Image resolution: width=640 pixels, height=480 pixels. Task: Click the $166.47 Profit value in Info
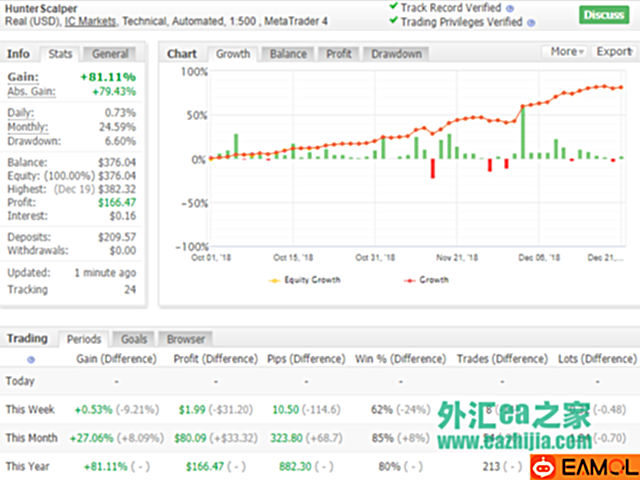point(117,202)
